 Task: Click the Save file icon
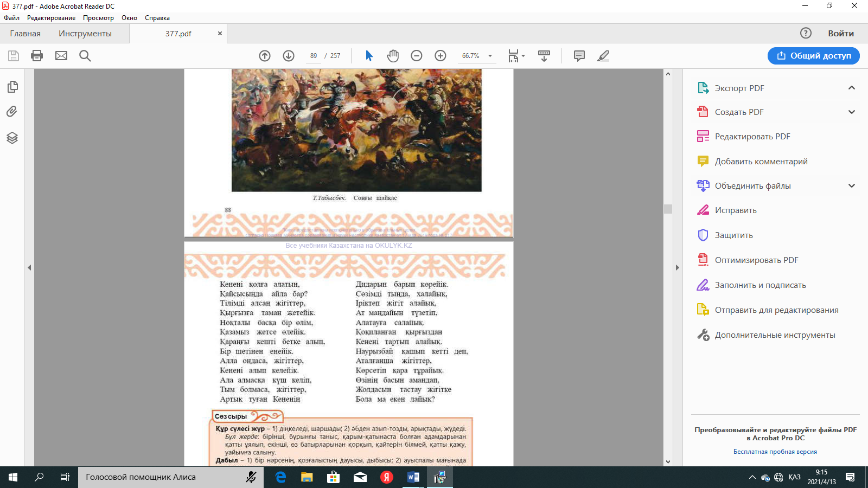[14, 56]
